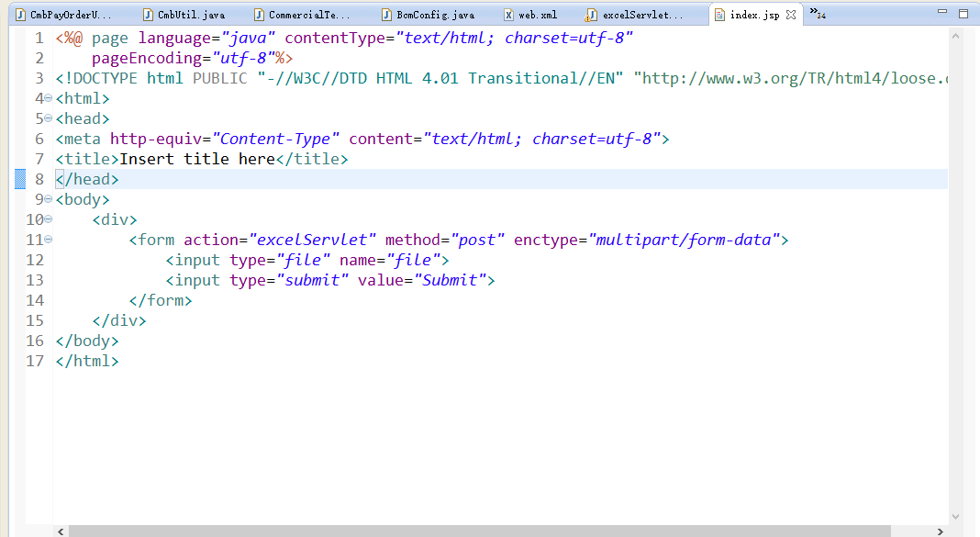
Task: Click line number 12 in the gutter
Action: tap(35, 260)
